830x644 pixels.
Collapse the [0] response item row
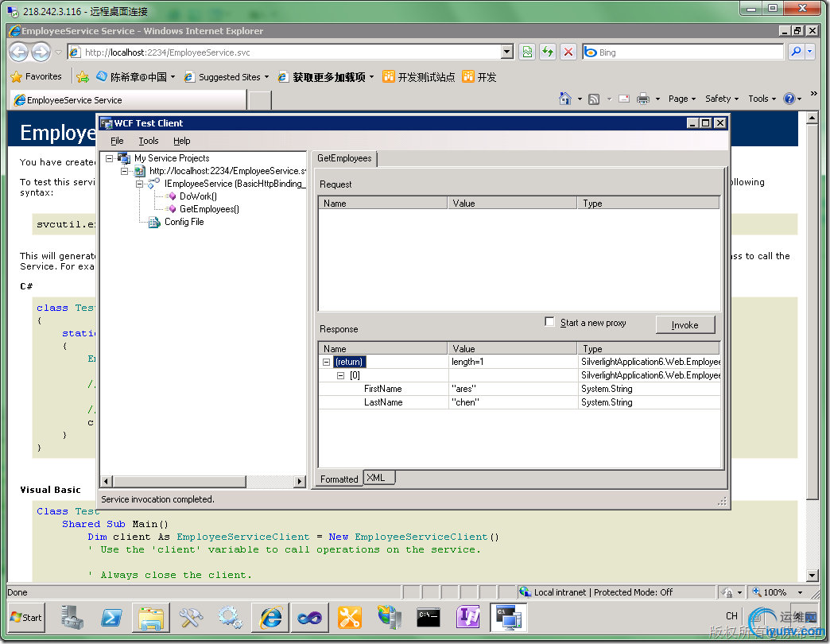[341, 375]
